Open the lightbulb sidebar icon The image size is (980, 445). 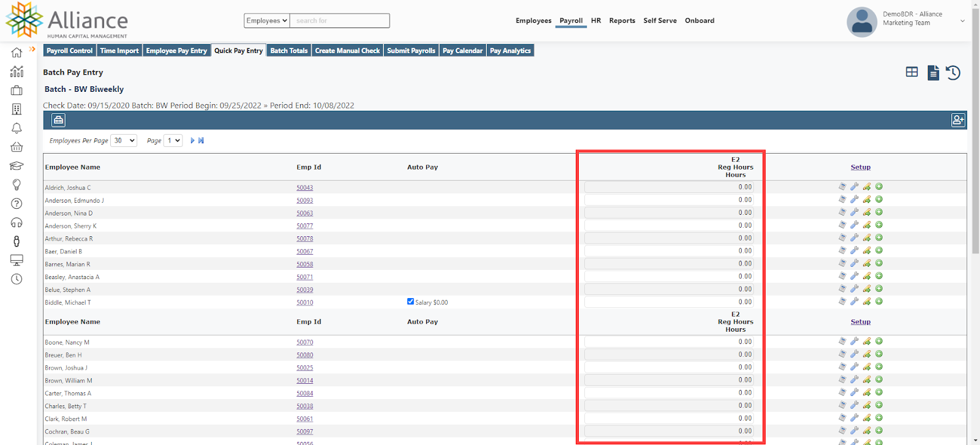(x=17, y=184)
